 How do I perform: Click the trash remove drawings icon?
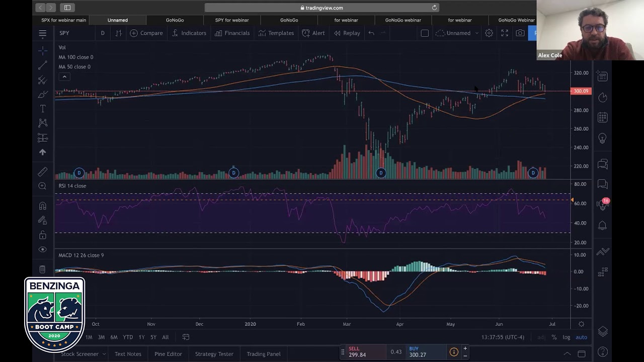coord(43,269)
